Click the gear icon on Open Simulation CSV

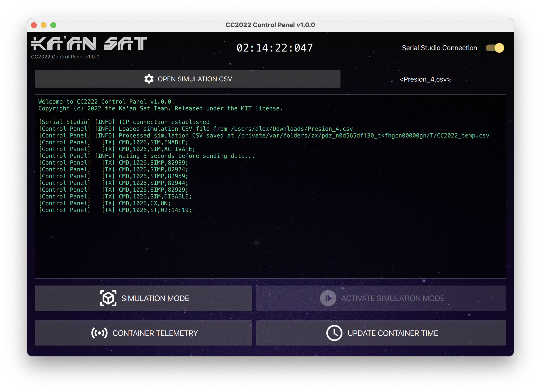149,79
